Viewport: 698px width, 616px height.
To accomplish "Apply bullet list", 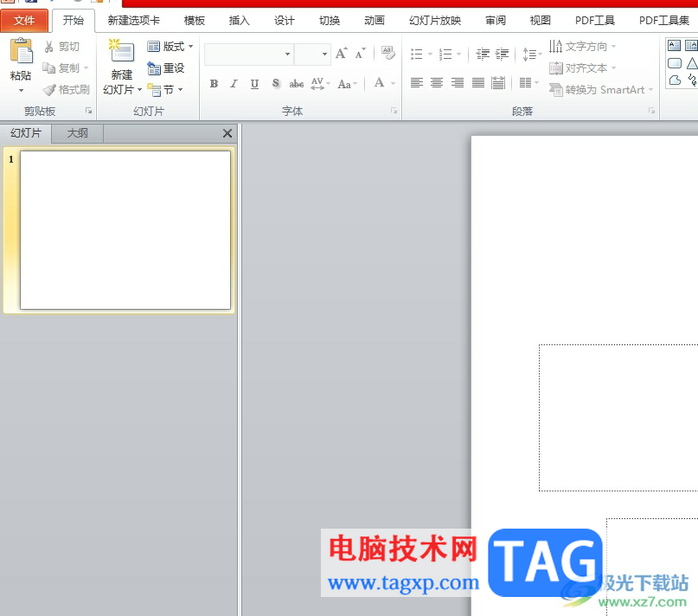I will [x=417, y=54].
